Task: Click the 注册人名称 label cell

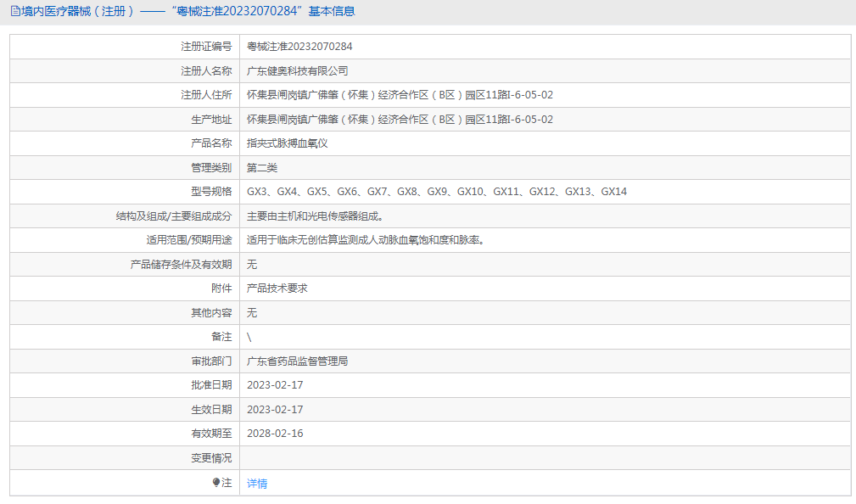Action: tap(125, 71)
